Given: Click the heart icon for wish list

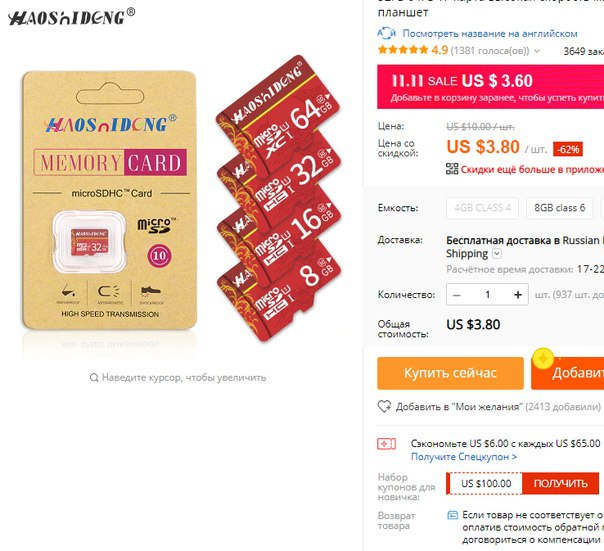Looking at the screenshot, I should (x=384, y=407).
